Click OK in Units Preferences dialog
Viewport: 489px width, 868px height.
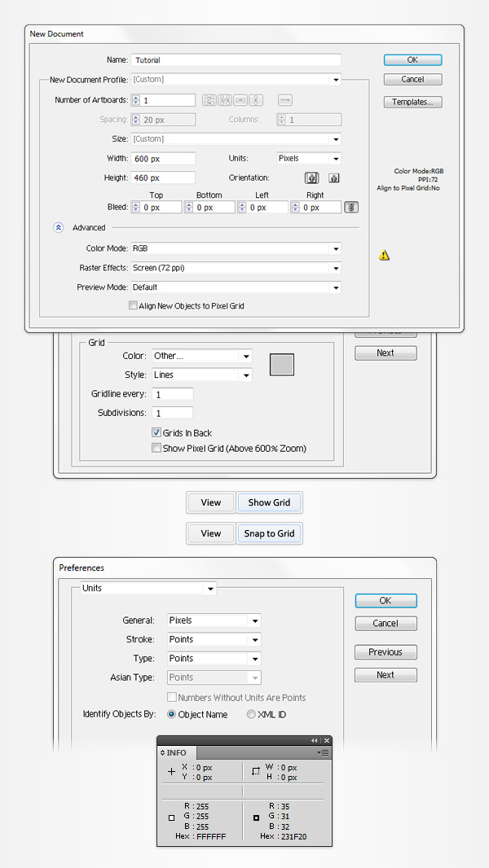[x=385, y=601]
